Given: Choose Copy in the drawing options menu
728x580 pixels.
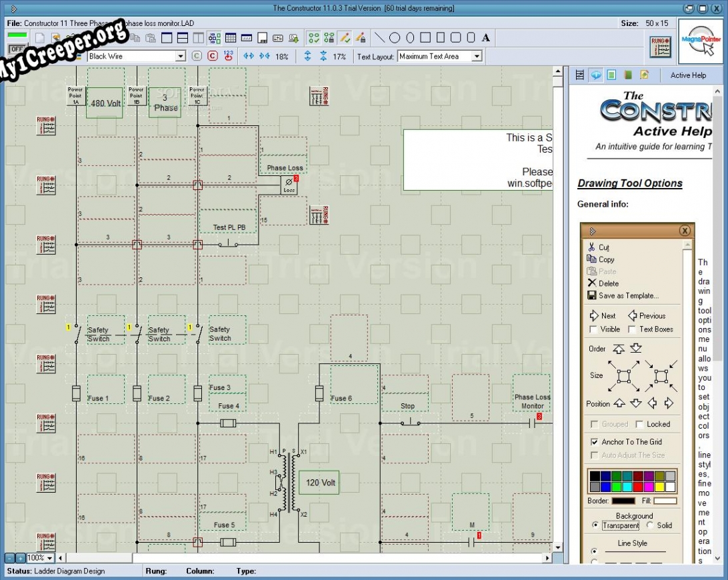Looking at the screenshot, I should pos(606,259).
